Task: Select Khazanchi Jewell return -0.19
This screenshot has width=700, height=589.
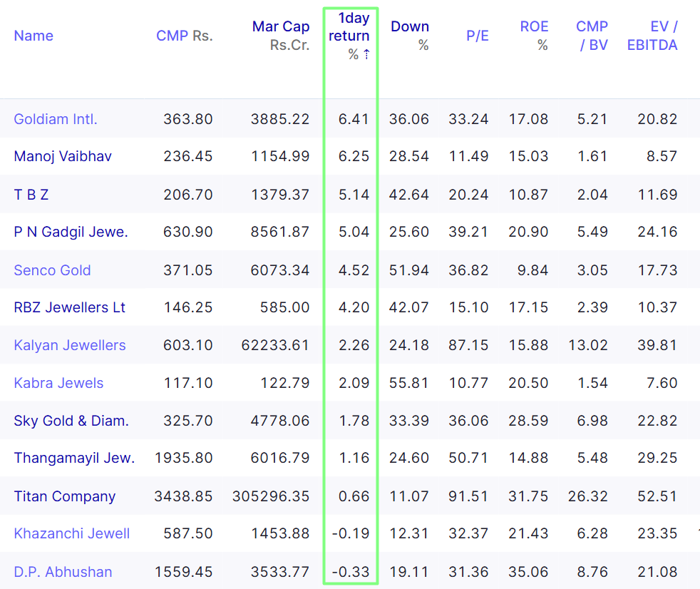Action: (351, 533)
